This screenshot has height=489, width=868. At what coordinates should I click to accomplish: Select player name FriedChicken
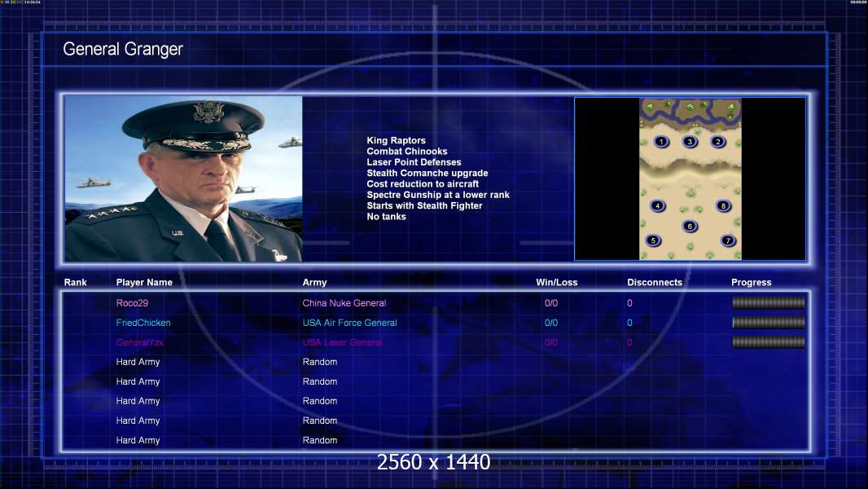143,323
